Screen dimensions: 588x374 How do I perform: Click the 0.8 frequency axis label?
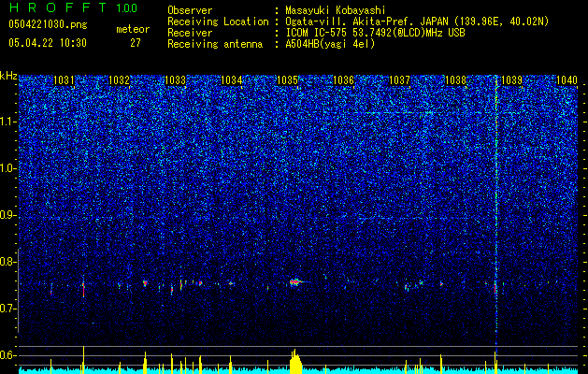7,262
